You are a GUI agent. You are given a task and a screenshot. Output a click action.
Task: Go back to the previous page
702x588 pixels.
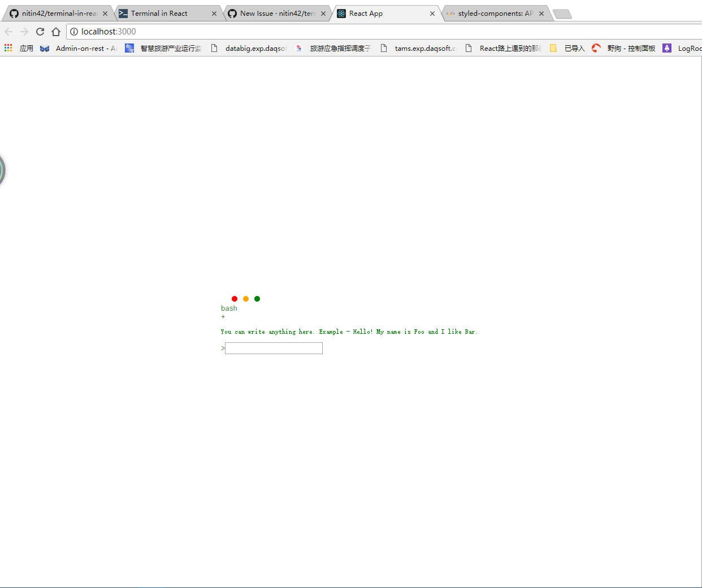click(8, 32)
